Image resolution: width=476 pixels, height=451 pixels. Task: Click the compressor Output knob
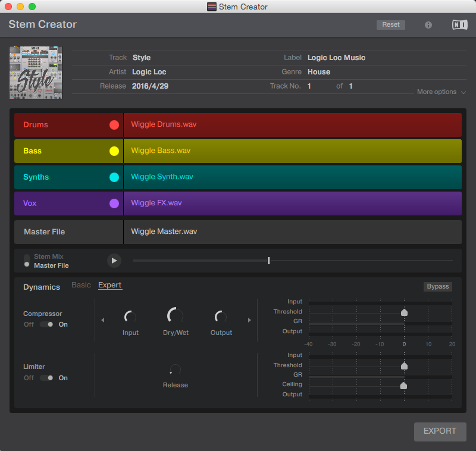click(x=221, y=317)
